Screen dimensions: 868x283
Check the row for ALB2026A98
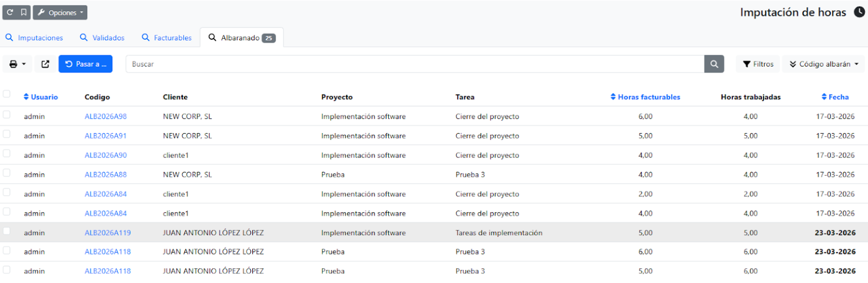[x=6, y=114]
